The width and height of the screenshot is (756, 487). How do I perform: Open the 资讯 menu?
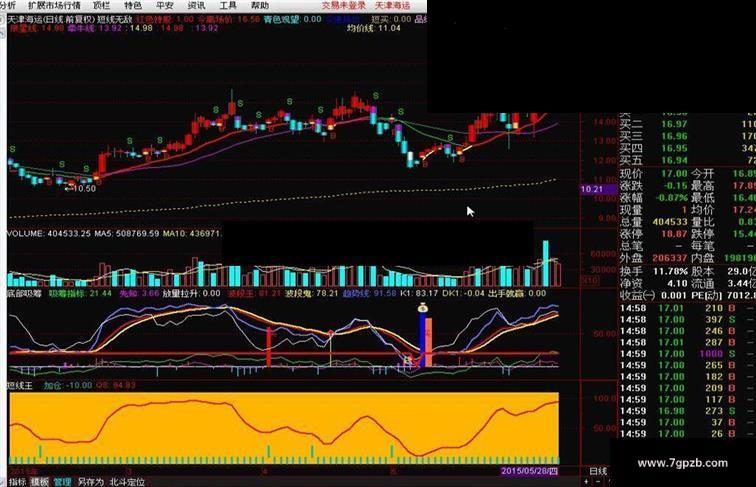196,5
